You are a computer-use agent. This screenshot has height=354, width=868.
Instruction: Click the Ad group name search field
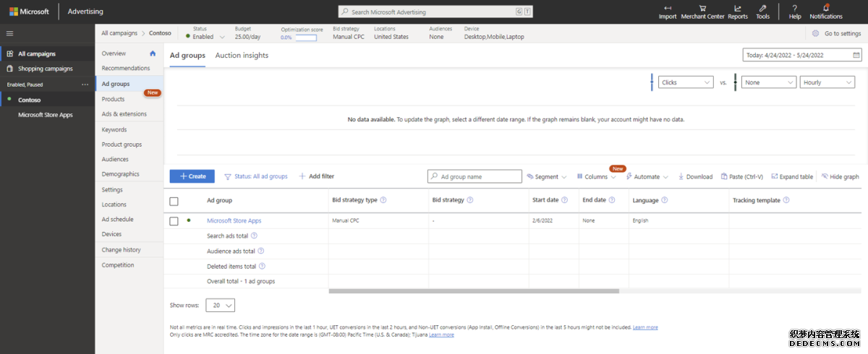[475, 176]
